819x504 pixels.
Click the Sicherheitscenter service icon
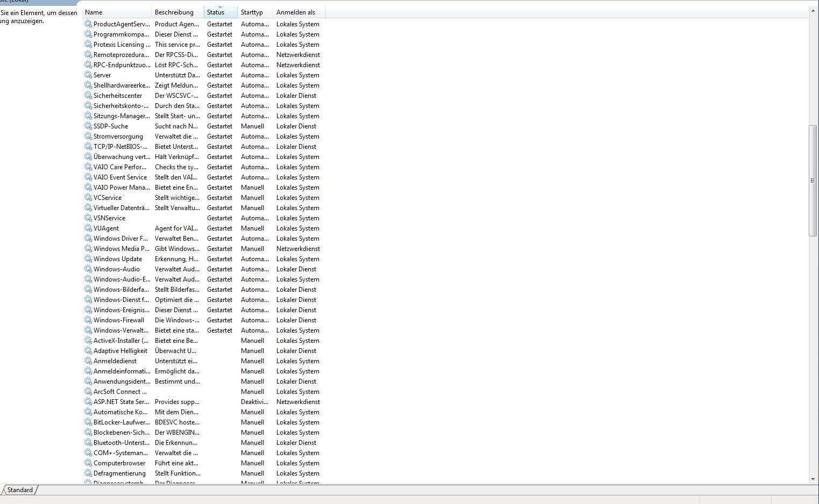[88, 96]
